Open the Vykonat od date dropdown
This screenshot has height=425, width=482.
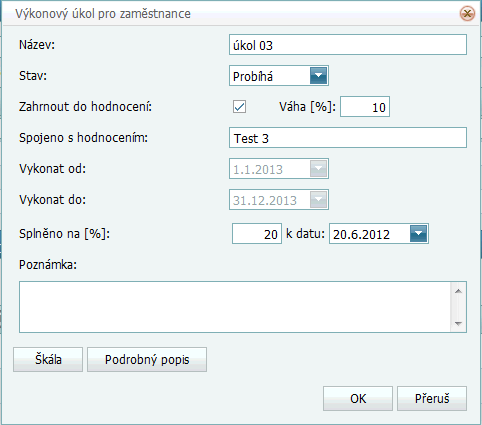pos(318,169)
